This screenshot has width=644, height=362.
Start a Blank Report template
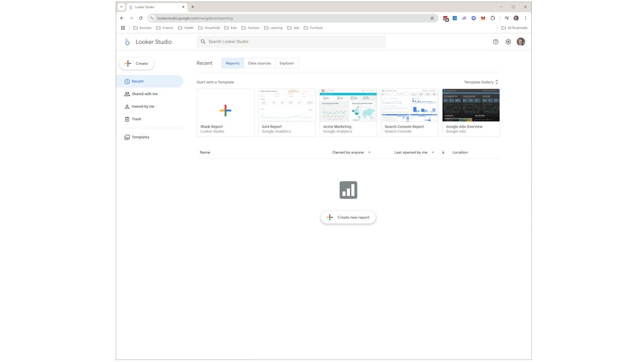[225, 113]
